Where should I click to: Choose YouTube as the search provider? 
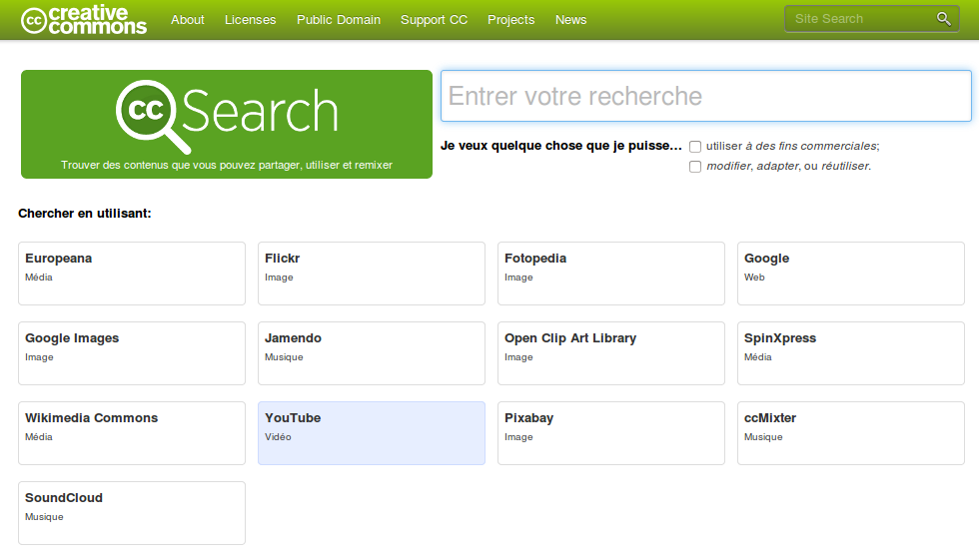371,433
